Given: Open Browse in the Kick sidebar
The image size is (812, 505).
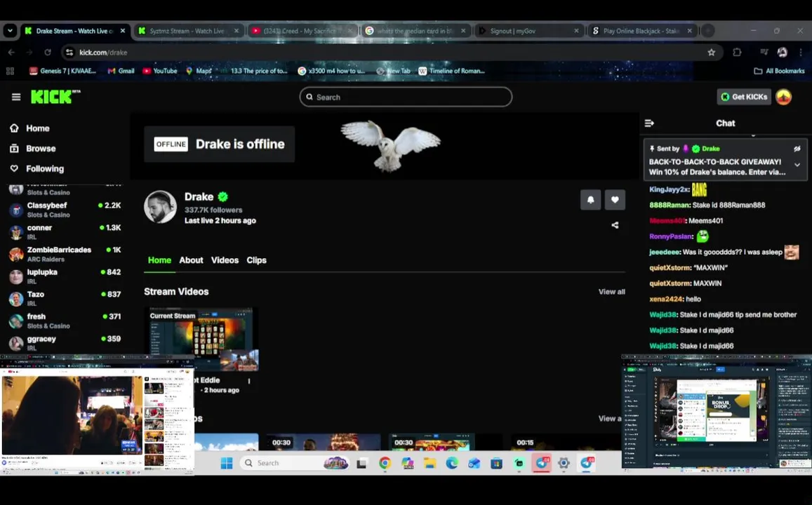Looking at the screenshot, I should point(32,149).
